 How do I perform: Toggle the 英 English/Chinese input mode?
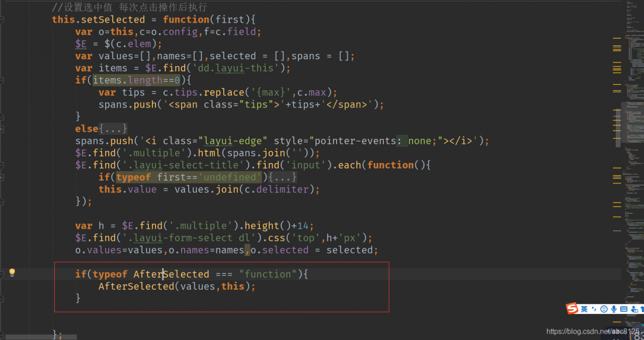tap(584, 309)
